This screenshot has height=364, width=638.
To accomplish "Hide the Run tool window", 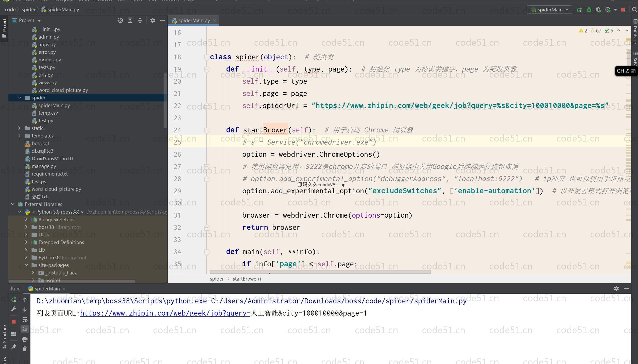I will click(x=626, y=288).
